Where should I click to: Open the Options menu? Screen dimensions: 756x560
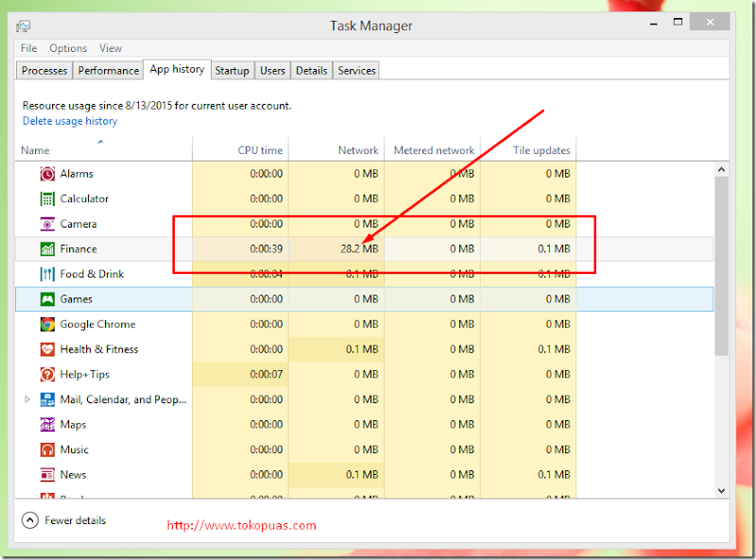pos(68,48)
